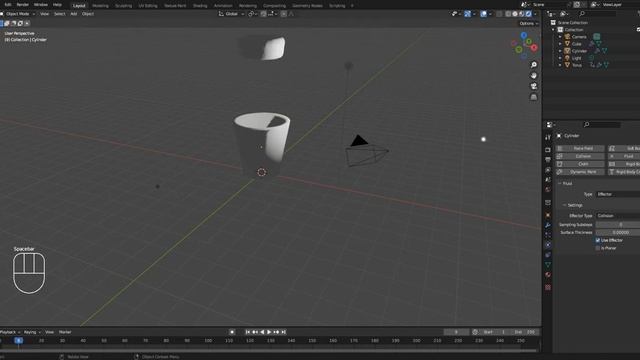Image resolution: width=640 pixels, height=360 pixels.
Task: Open Effector Type Collision dropdown
Action: click(x=618, y=216)
